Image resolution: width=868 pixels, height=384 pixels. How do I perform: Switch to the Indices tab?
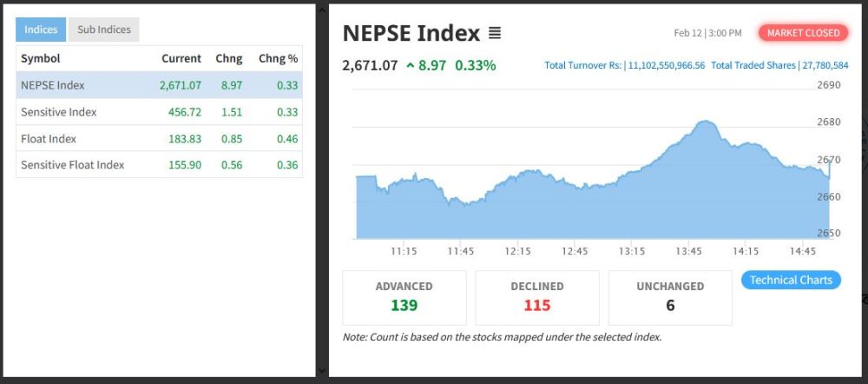click(41, 30)
